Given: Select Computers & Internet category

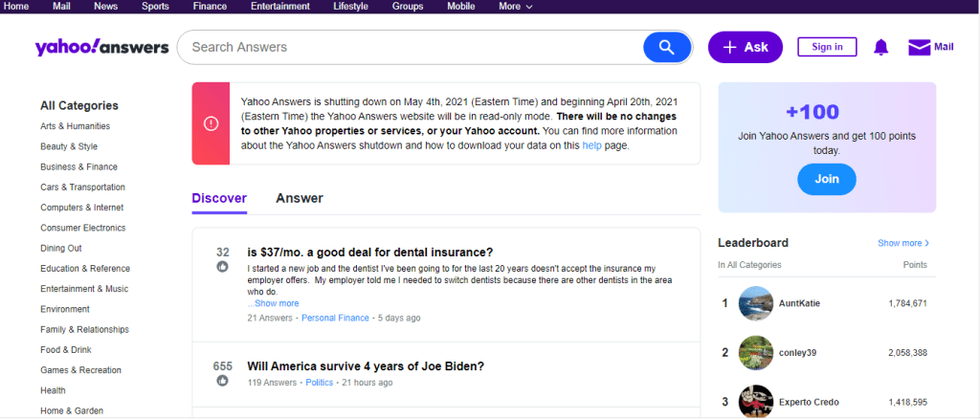Looking at the screenshot, I should click(x=82, y=208).
